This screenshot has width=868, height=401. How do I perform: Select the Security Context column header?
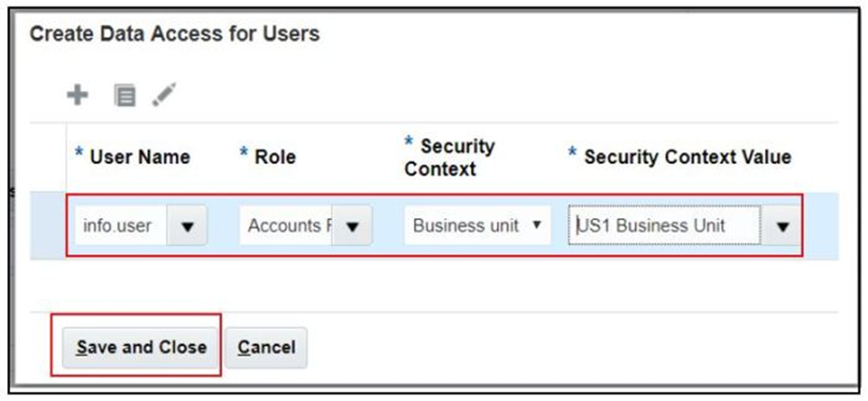pyautogui.click(x=450, y=158)
